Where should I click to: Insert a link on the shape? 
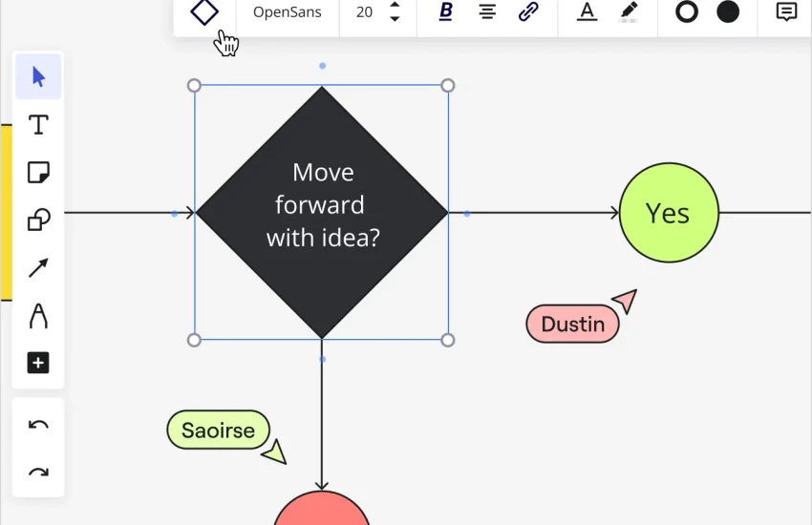tap(528, 12)
